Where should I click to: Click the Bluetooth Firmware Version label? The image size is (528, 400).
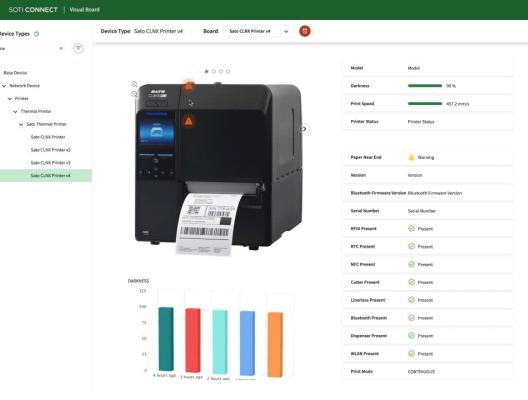click(378, 193)
